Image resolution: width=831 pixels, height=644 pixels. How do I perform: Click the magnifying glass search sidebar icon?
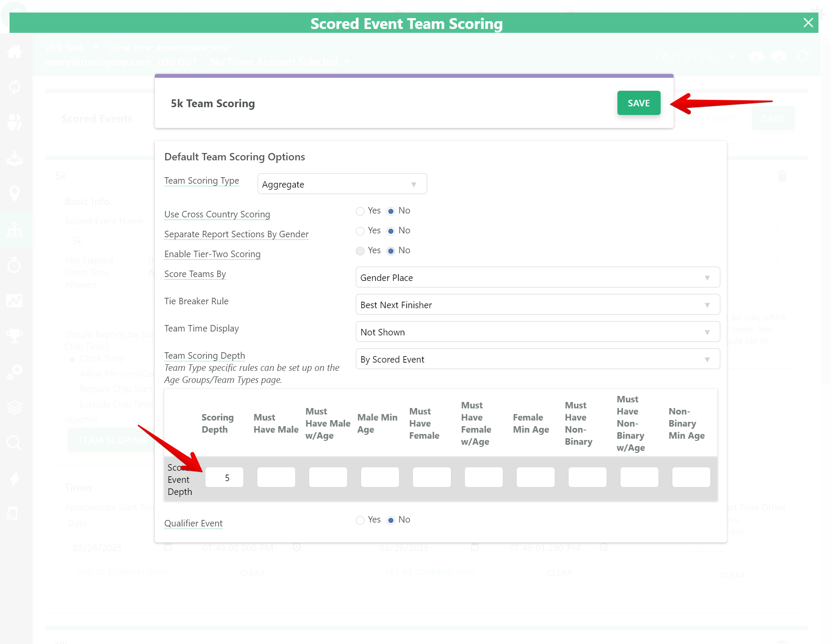tap(15, 443)
